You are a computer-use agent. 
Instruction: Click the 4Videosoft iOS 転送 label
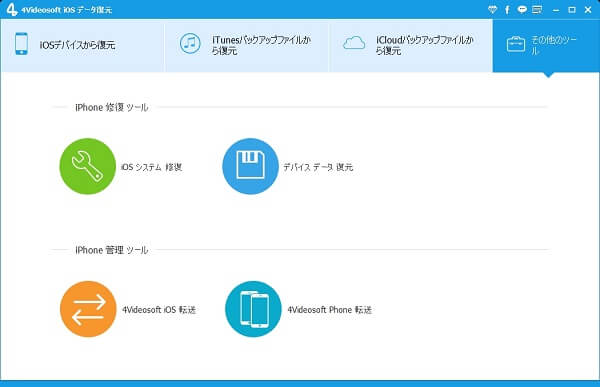[159, 310]
